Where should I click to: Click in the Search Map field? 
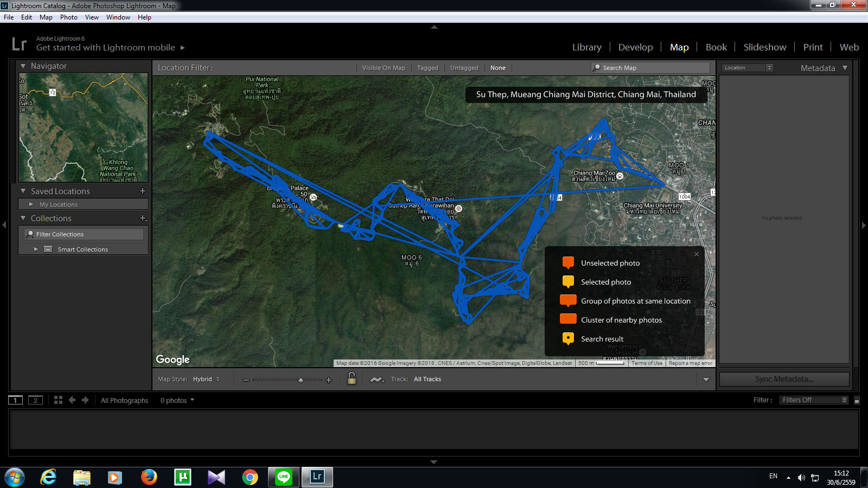coord(650,68)
